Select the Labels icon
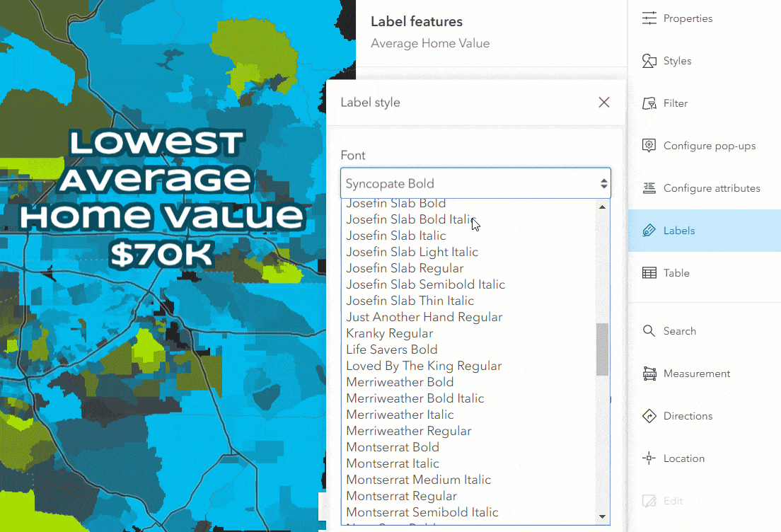 pyautogui.click(x=649, y=230)
